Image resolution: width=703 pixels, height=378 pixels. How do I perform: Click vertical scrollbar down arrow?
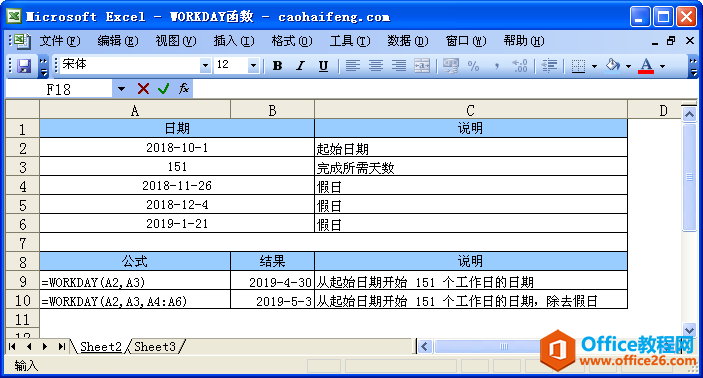(689, 330)
